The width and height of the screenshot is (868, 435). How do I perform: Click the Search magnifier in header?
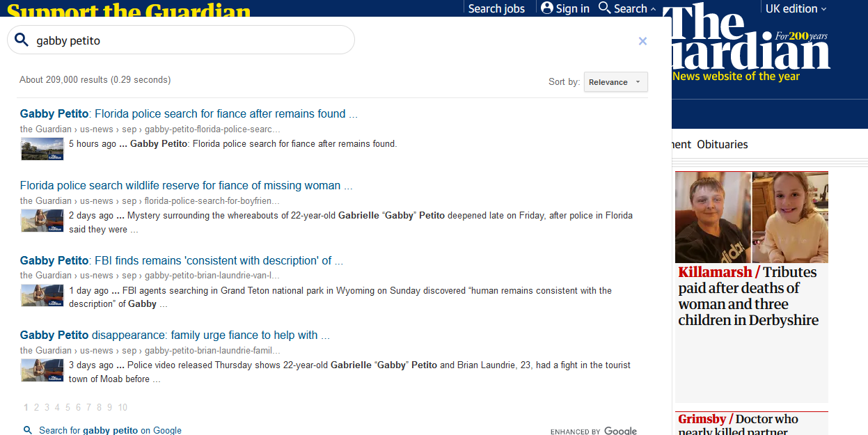pyautogui.click(x=605, y=8)
